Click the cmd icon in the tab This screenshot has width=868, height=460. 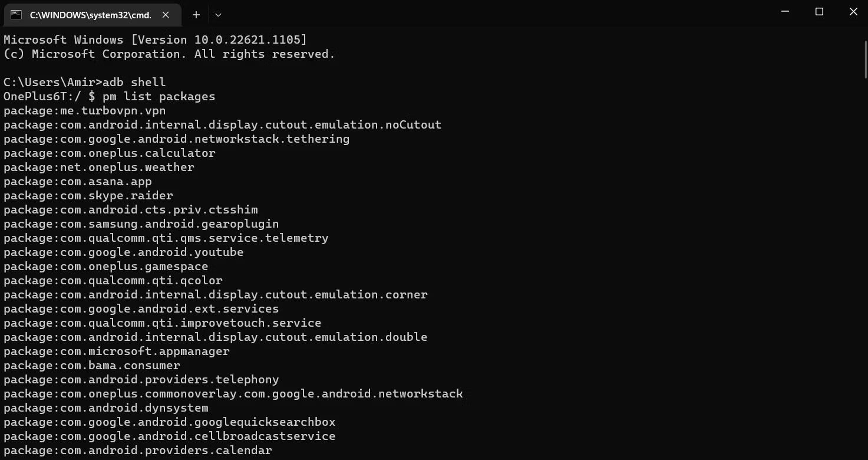pyautogui.click(x=16, y=15)
